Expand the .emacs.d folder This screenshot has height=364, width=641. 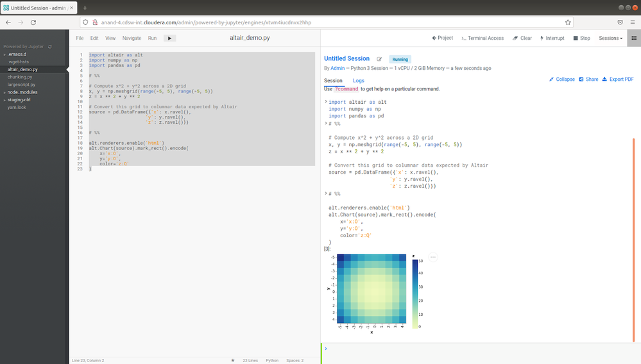click(x=17, y=54)
